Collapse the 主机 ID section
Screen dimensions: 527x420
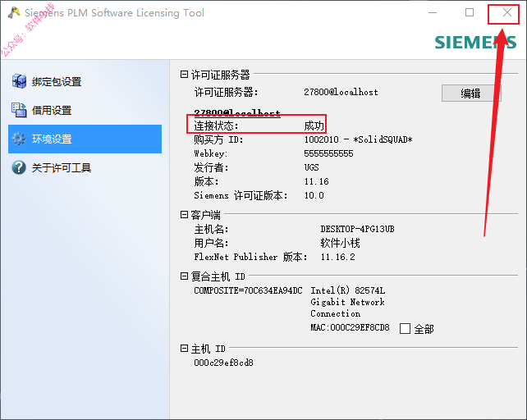(184, 349)
